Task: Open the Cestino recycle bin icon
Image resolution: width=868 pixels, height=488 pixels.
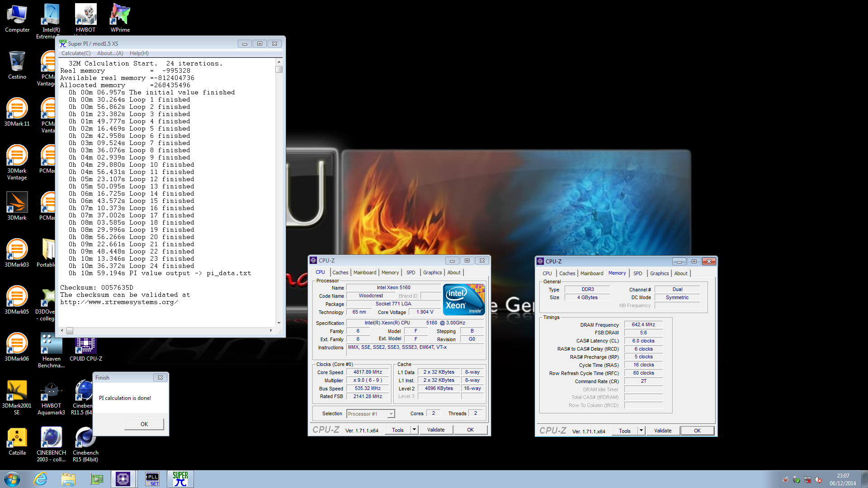Action: (x=17, y=66)
